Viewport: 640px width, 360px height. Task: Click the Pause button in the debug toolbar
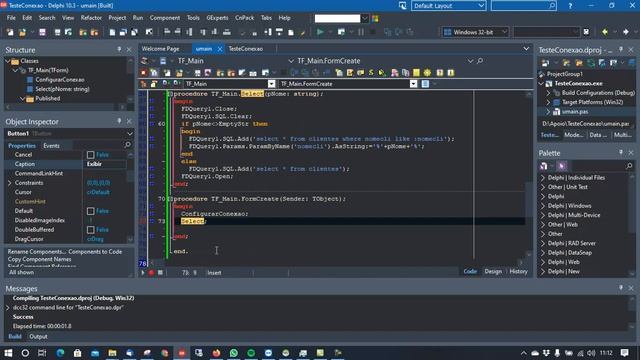tap(361, 32)
